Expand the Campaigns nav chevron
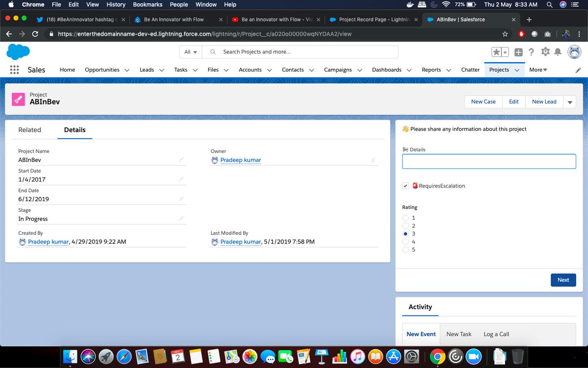This screenshot has width=588, height=368. pos(359,70)
